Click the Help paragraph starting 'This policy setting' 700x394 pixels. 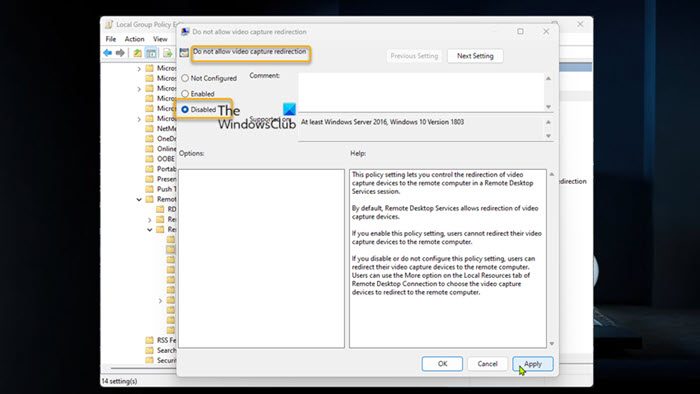[442, 183]
